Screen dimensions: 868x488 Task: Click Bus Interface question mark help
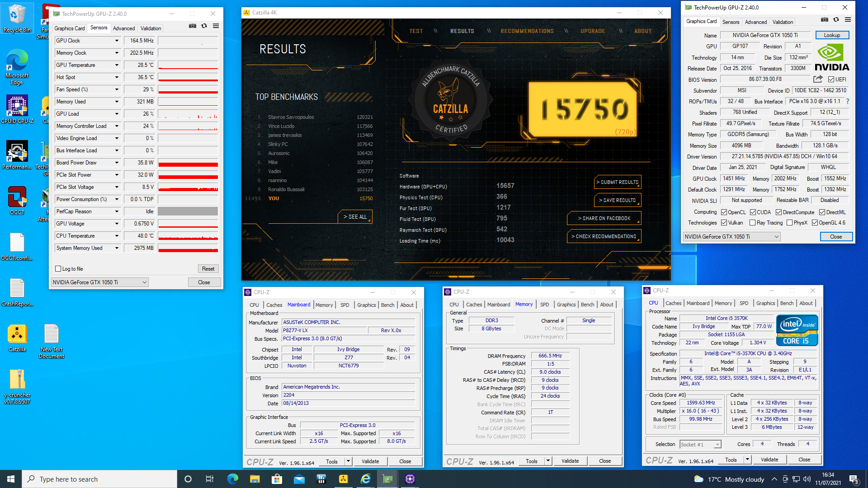pyautogui.click(x=848, y=101)
